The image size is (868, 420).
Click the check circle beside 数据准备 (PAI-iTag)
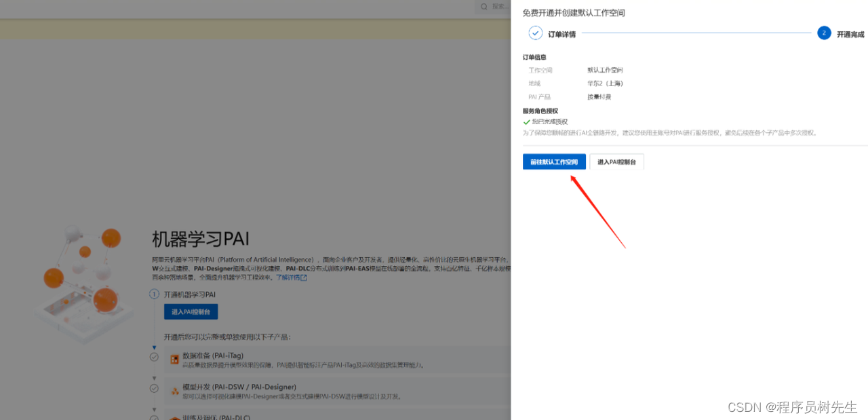(154, 357)
